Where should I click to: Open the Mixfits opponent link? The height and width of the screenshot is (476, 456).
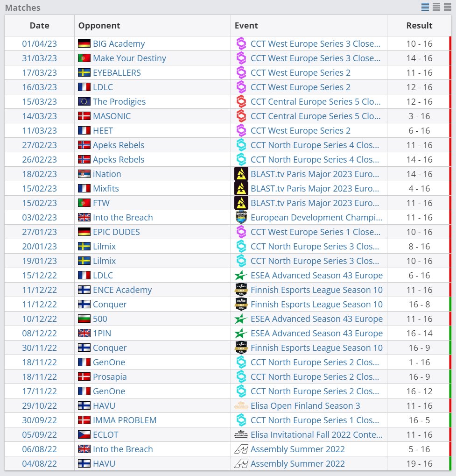pos(106,189)
